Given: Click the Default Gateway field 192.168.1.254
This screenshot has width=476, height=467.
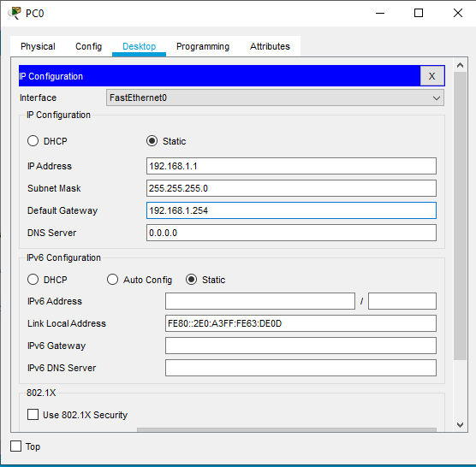Looking at the screenshot, I should 291,210.
